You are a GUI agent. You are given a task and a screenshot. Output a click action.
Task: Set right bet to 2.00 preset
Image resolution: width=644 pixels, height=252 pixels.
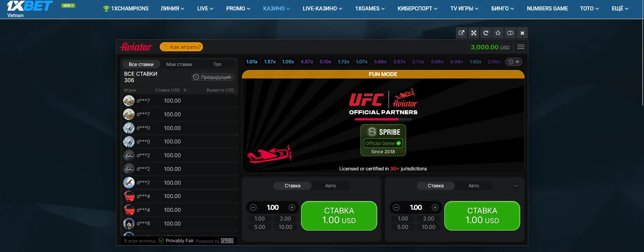429,218
